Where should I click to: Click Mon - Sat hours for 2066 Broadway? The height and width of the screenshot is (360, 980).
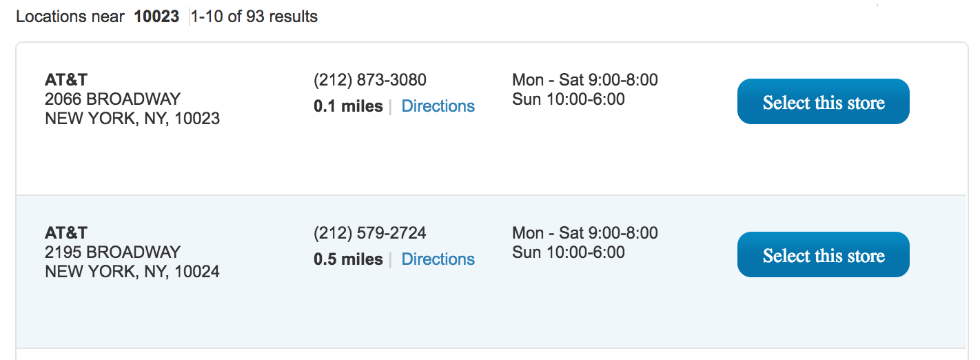tap(584, 80)
